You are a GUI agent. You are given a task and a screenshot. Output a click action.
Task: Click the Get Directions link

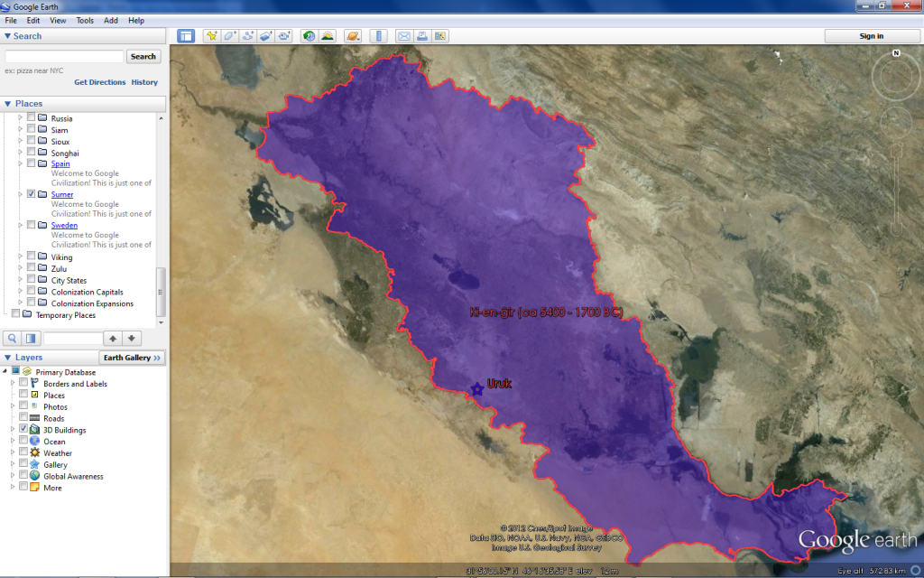[x=99, y=82]
